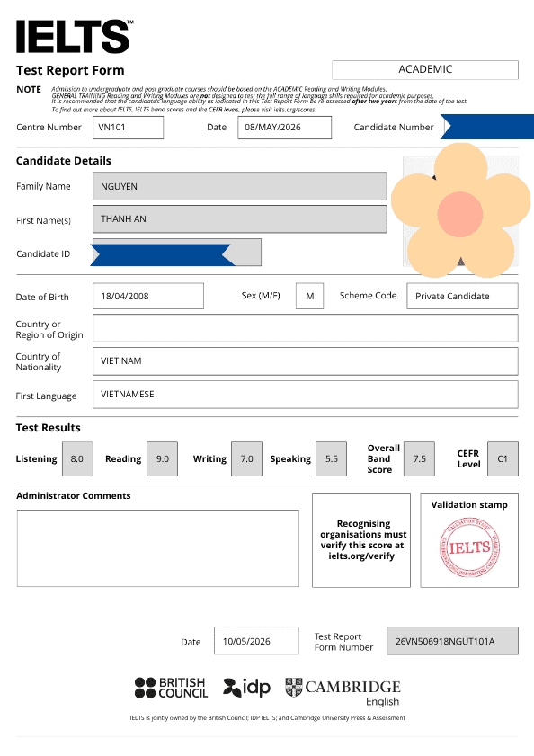
Task: Click the test date field 08/MAY/2026
Action: point(285,128)
